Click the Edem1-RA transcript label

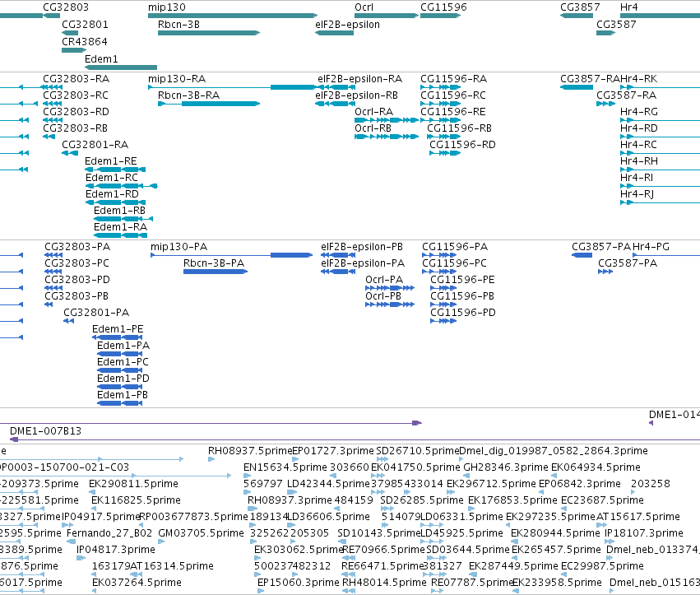(x=120, y=227)
